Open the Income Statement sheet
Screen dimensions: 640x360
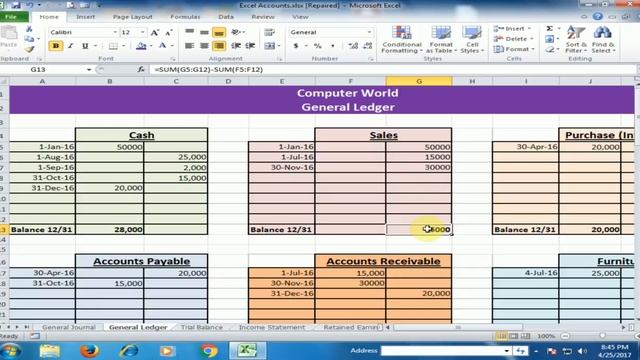[272, 327]
